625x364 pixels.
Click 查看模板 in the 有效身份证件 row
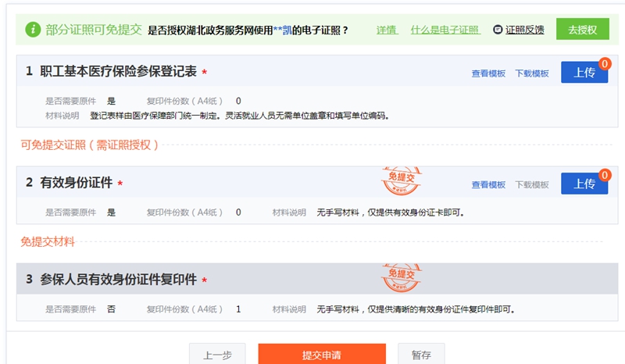pyautogui.click(x=488, y=185)
